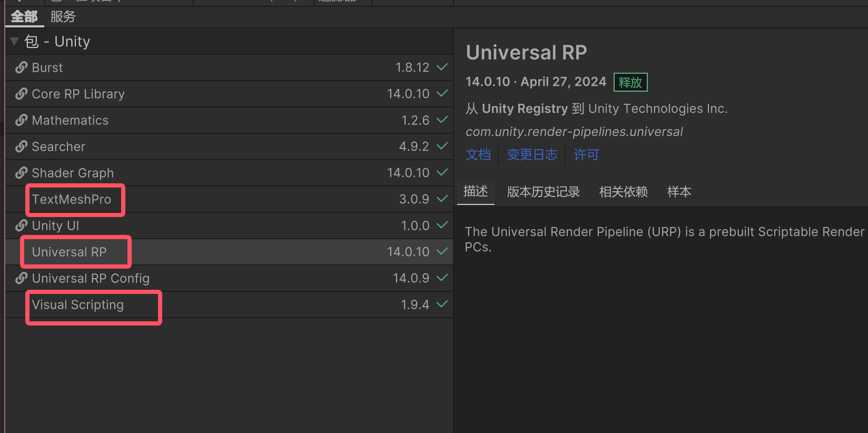The width and height of the screenshot is (868, 433).
Task: Click version 1.2.6 on Mathematics row
Action: pos(415,120)
